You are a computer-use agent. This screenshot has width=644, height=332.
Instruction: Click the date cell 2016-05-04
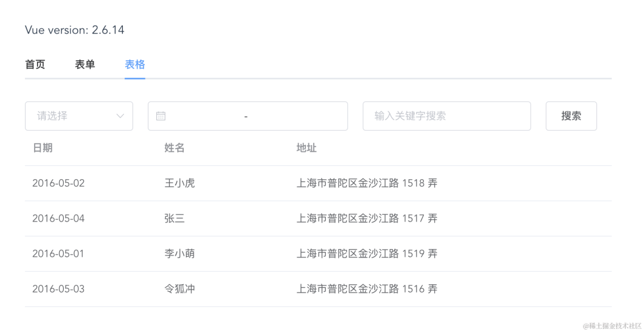click(58, 219)
